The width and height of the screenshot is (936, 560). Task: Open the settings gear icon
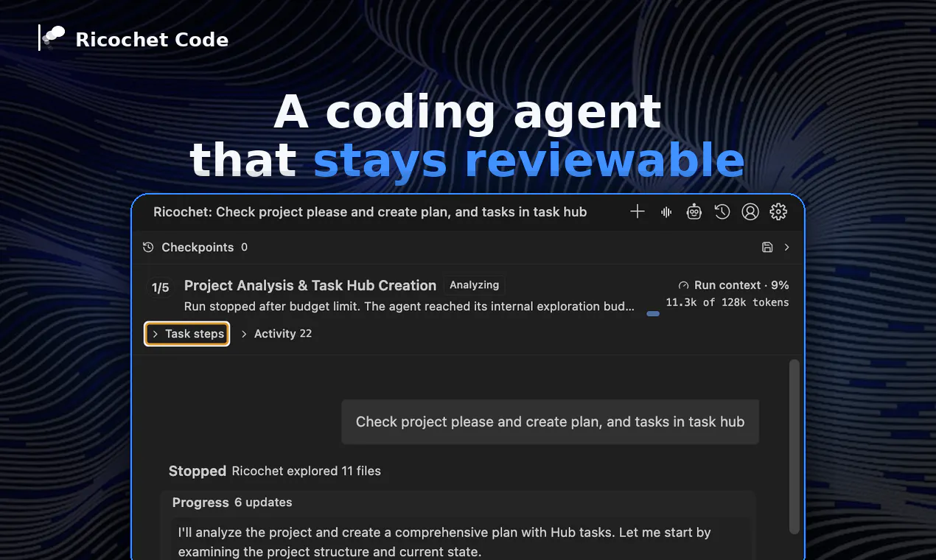click(x=778, y=212)
